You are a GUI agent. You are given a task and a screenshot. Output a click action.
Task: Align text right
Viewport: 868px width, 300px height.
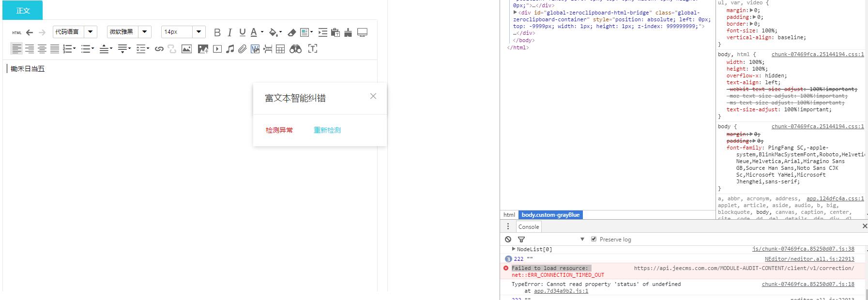tap(30, 49)
